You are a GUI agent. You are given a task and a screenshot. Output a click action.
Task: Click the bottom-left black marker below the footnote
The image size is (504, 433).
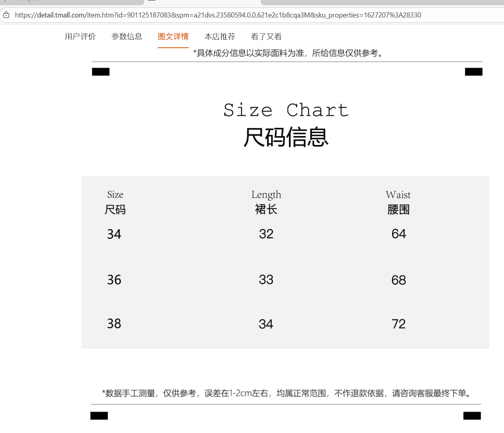(99, 416)
